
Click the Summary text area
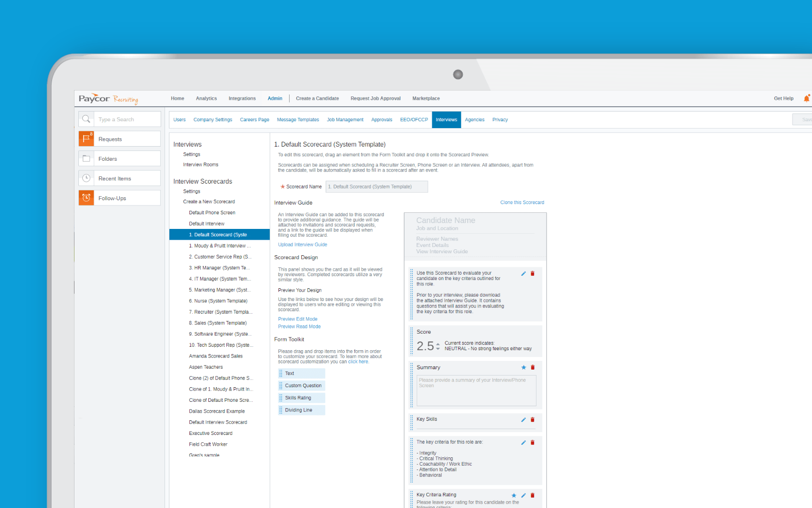477,391
